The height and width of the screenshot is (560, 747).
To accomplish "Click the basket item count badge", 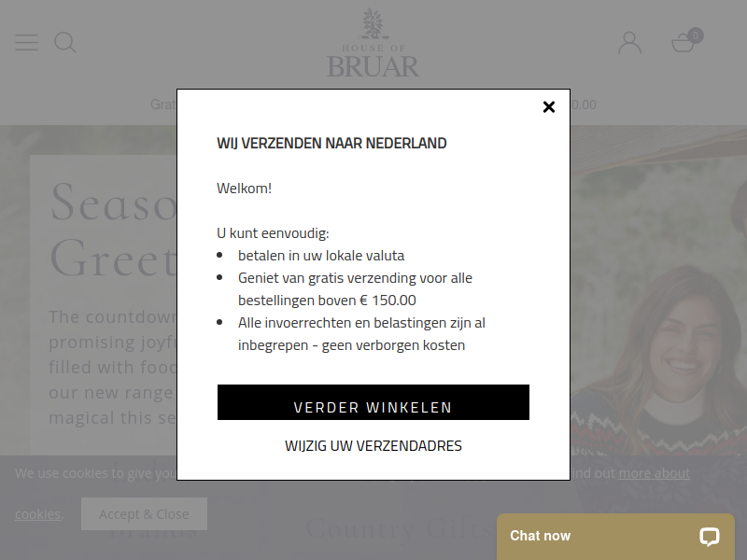I will tap(696, 35).
